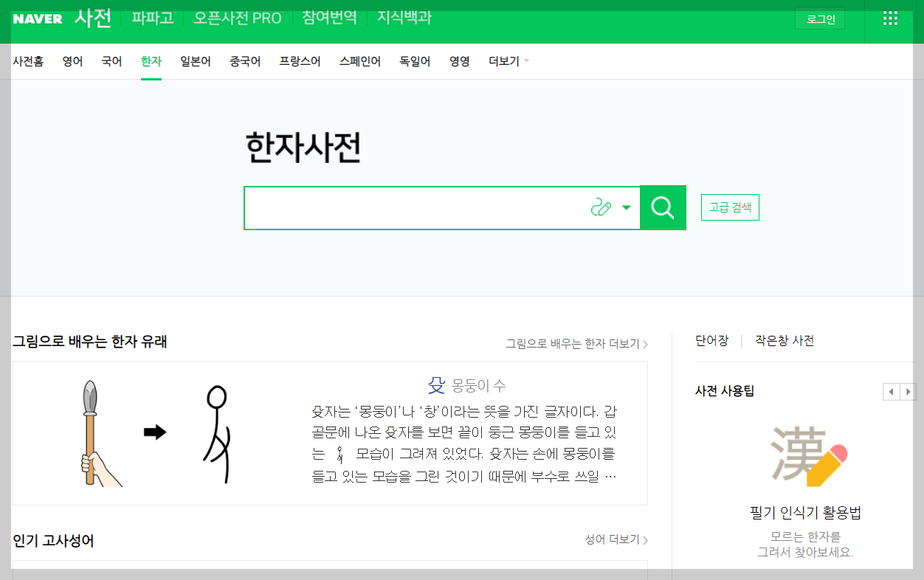Click the left arrow in 사전 사용팁 panel

click(891, 391)
